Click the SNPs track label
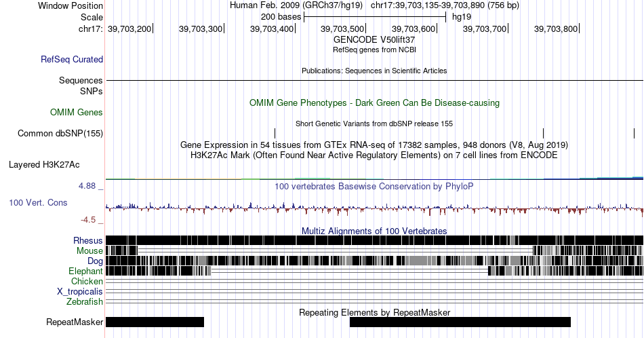 92,91
